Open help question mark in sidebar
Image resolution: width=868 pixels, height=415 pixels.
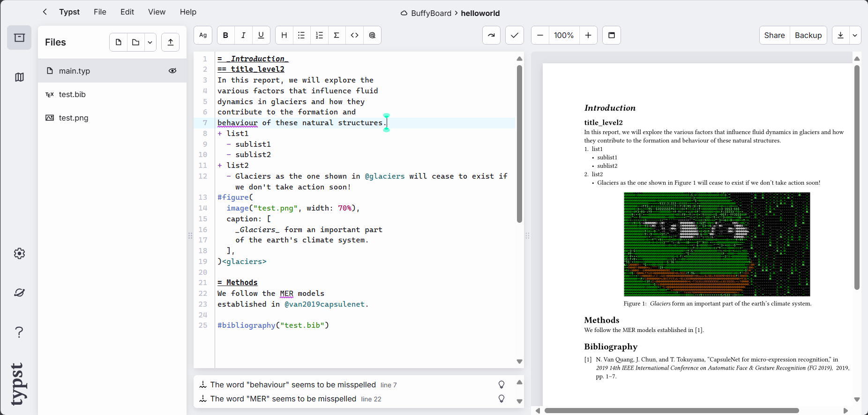point(19,332)
